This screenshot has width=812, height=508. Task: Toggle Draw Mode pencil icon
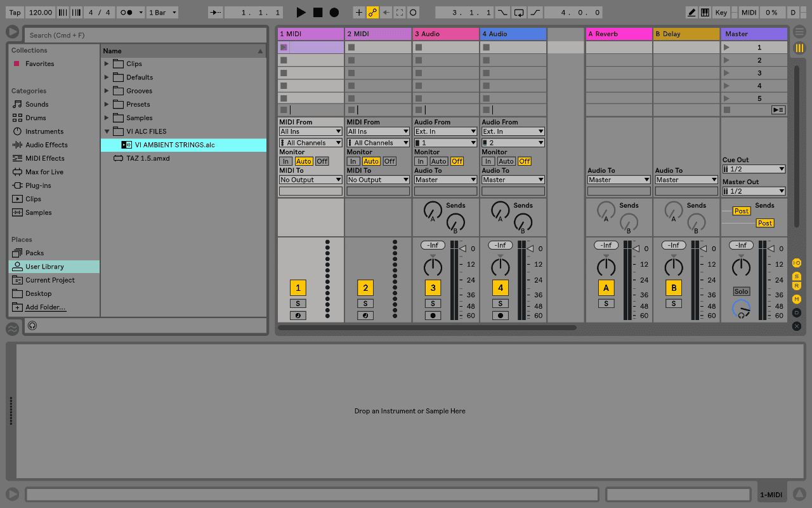point(691,13)
